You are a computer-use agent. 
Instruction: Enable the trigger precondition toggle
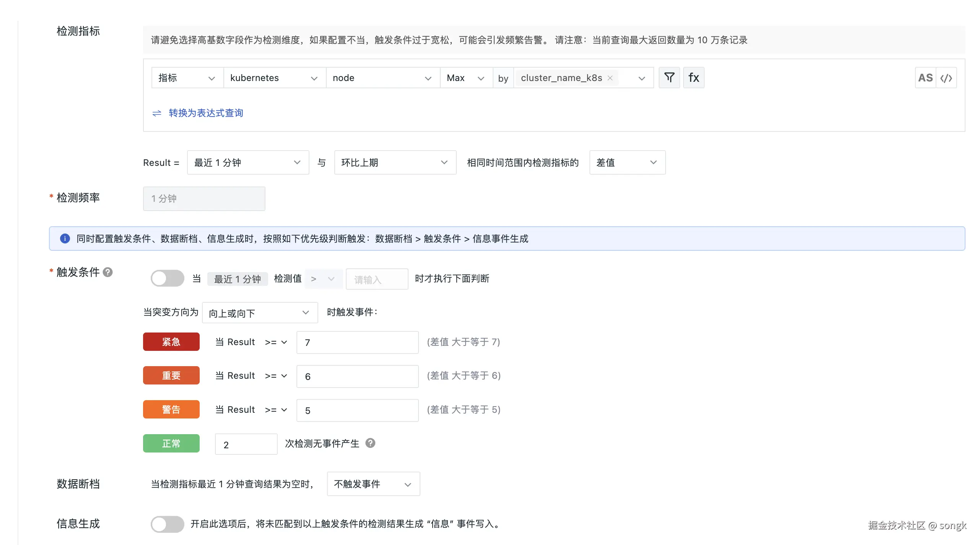pyautogui.click(x=167, y=278)
